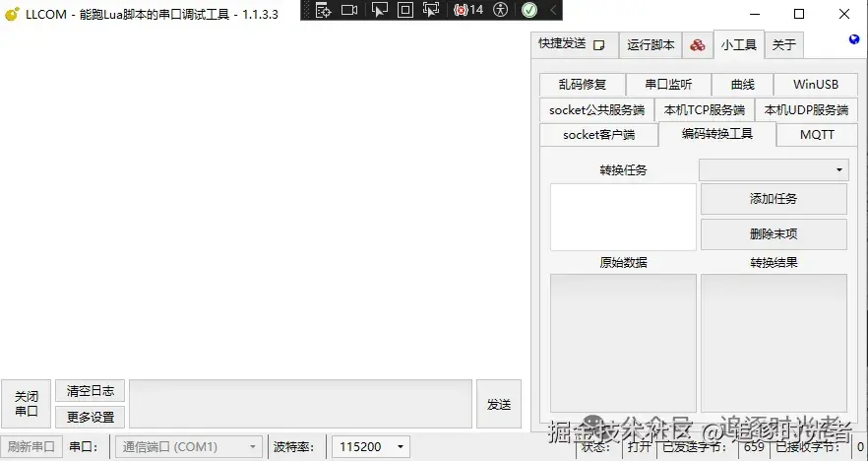Click the 转换任务 label
This screenshot has width=868, height=461.
click(x=623, y=170)
